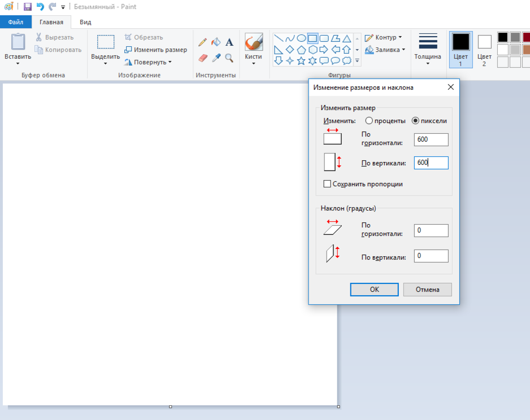The height and width of the screenshot is (420, 530).
Task: Choose the Curve shape
Action: pyautogui.click(x=290, y=38)
